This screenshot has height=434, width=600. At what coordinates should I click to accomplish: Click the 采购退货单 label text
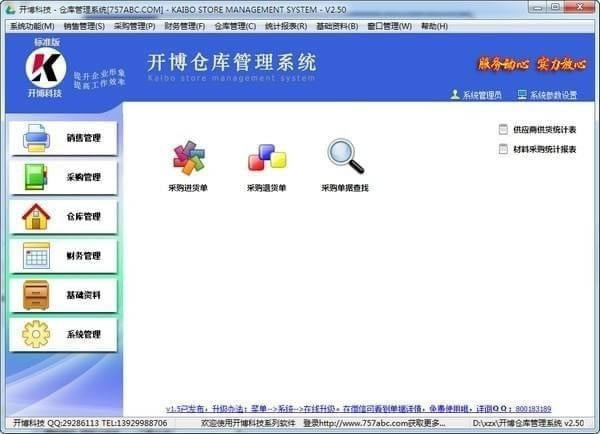point(266,188)
